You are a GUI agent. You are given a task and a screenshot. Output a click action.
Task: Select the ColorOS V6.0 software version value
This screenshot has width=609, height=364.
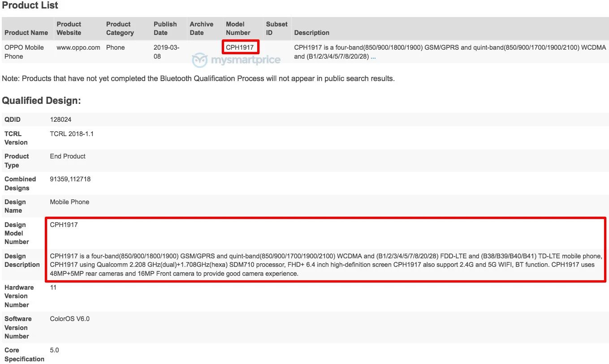point(69,319)
